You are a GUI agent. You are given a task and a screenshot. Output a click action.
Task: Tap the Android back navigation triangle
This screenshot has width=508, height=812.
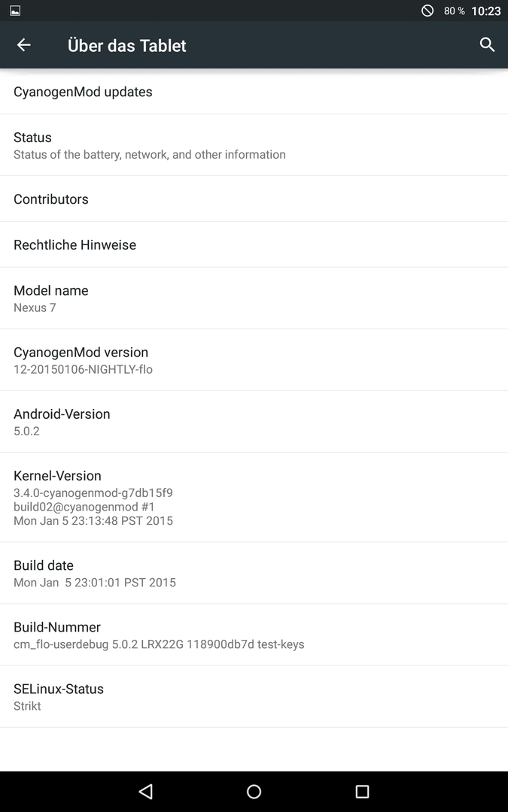(146, 791)
